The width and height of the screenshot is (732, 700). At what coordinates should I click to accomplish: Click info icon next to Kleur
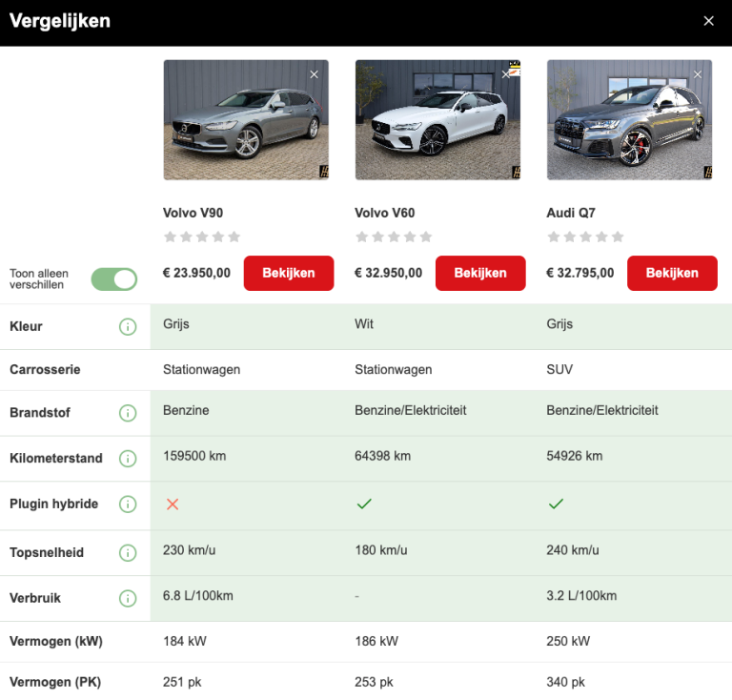pos(128,327)
